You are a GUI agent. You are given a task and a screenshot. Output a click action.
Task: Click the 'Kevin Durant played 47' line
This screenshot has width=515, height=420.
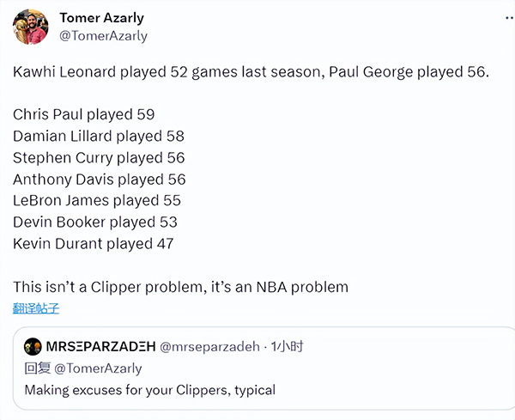point(93,244)
